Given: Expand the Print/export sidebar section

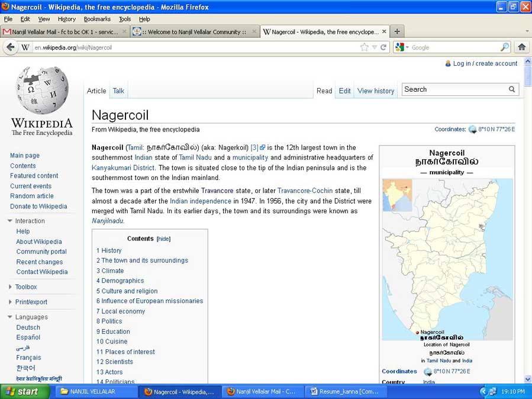Looking at the screenshot, I should [x=10, y=302].
